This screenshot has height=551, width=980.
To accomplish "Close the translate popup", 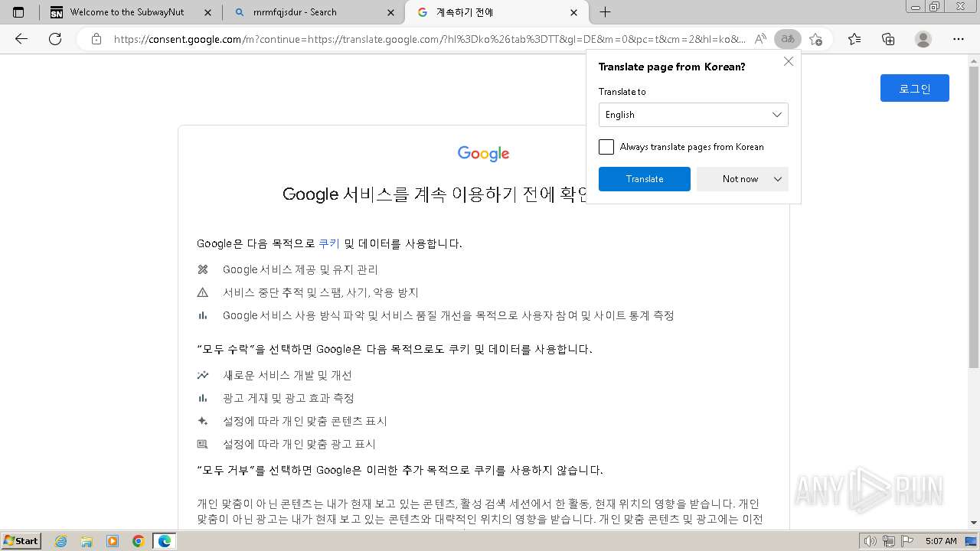I will [789, 61].
